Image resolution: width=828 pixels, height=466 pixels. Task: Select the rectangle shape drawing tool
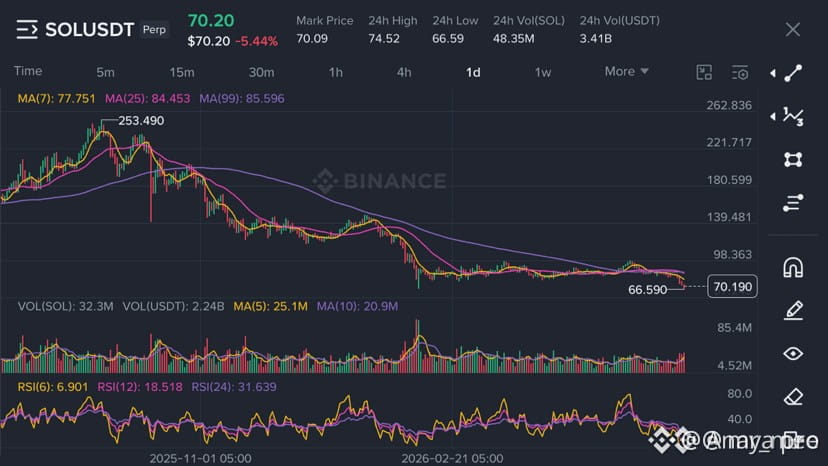point(793,160)
